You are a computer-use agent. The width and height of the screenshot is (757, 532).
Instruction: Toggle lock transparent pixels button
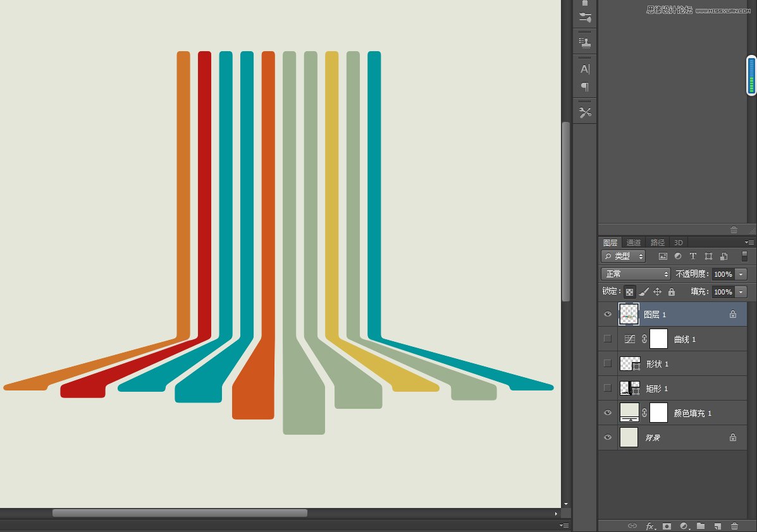(629, 292)
